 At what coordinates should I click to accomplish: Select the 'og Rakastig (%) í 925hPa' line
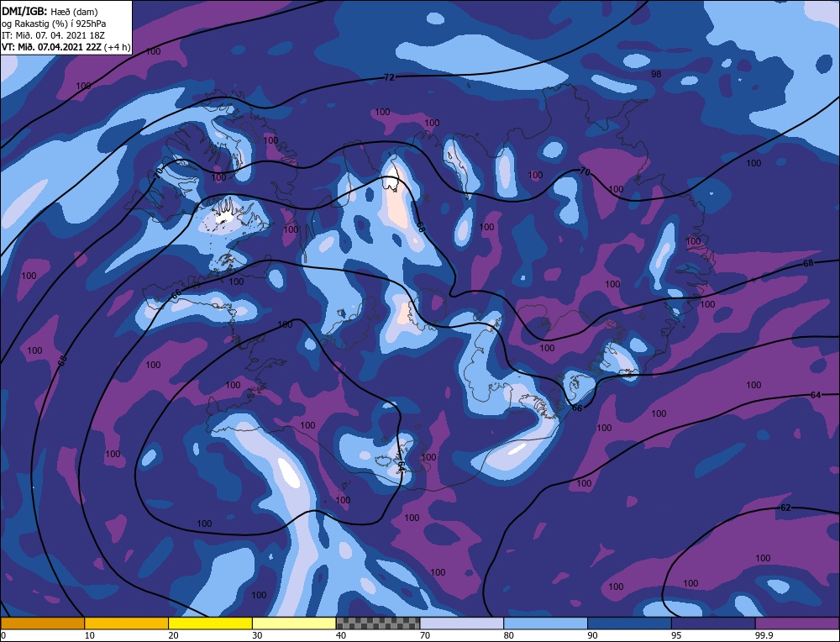[x=54, y=23]
